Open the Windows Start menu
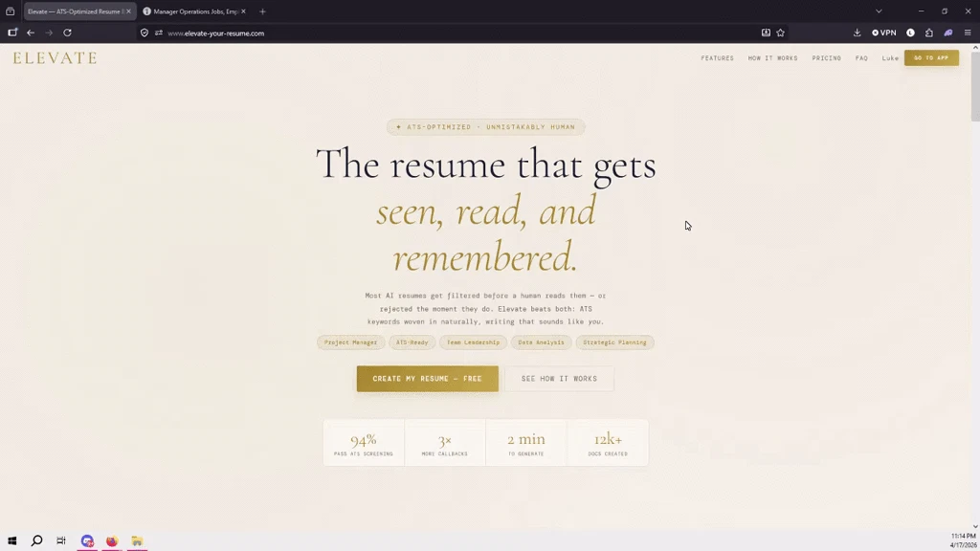Screen dimensions: 980x551 (x=11, y=540)
